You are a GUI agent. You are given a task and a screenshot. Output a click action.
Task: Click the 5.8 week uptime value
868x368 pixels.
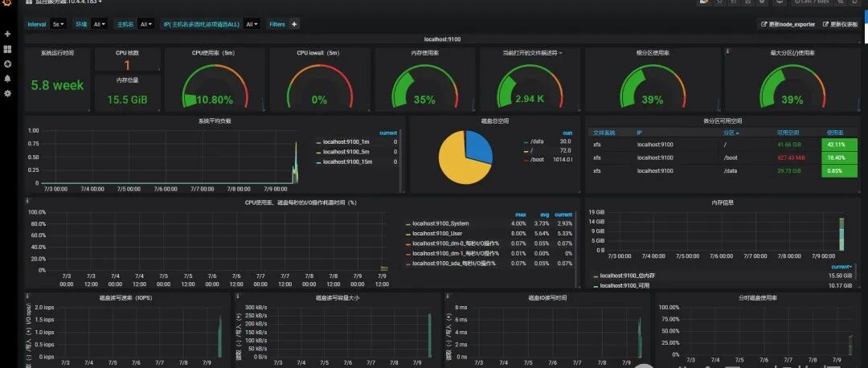tap(58, 85)
